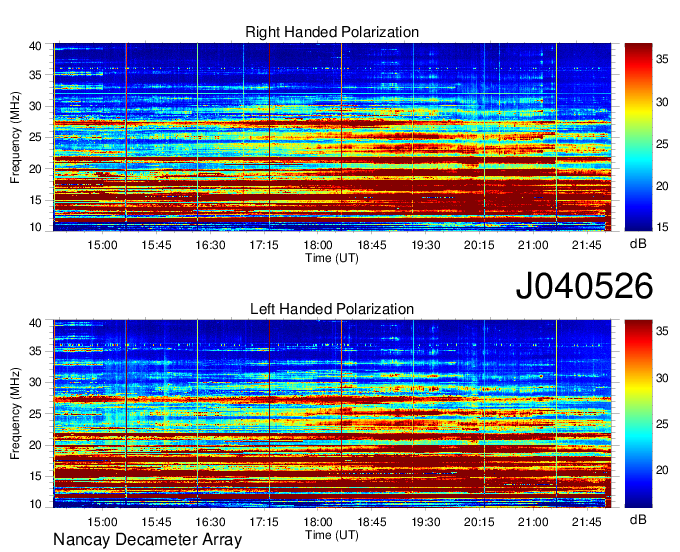Click the "Right Handed Polarization" plot title
Viewport: 680px width, 552px height.
(332, 32)
